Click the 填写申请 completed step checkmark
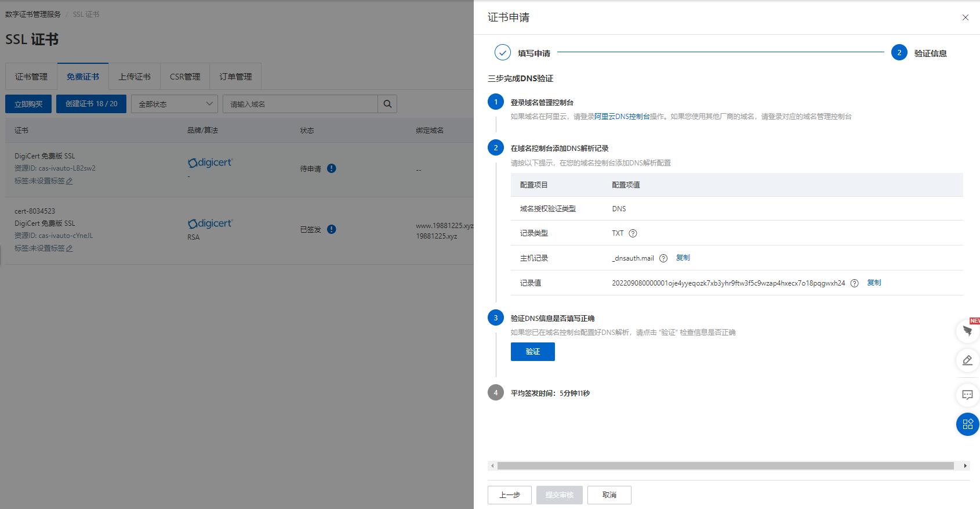The image size is (980, 509). coord(503,52)
